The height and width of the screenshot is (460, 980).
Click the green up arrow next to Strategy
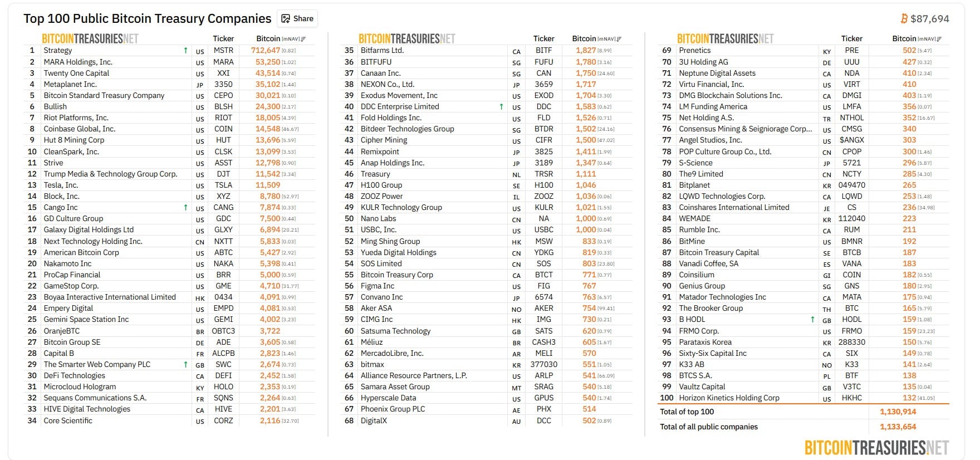coord(185,51)
